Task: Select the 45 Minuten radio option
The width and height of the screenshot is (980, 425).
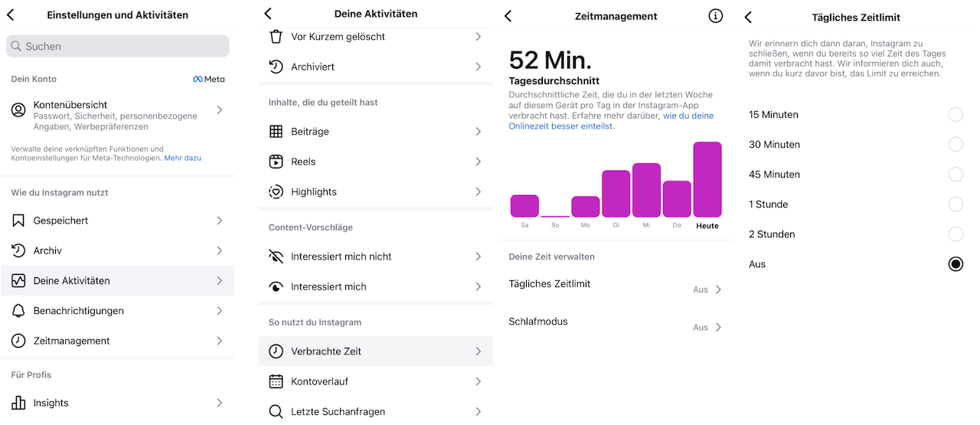Action: 955,175
